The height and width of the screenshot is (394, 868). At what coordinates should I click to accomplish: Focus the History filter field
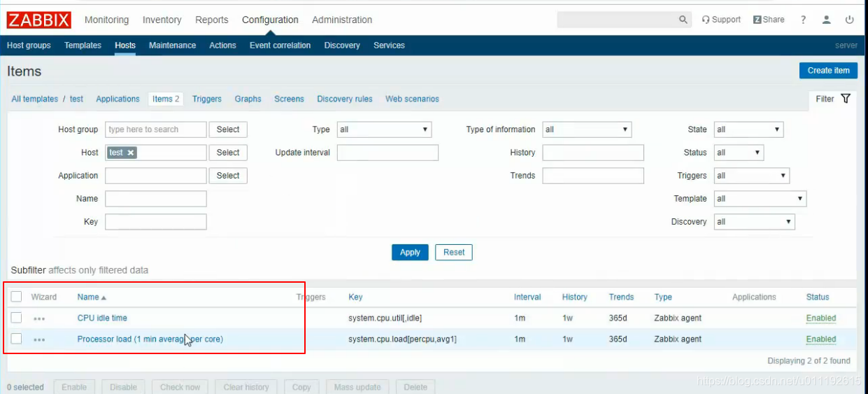[x=593, y=153]
